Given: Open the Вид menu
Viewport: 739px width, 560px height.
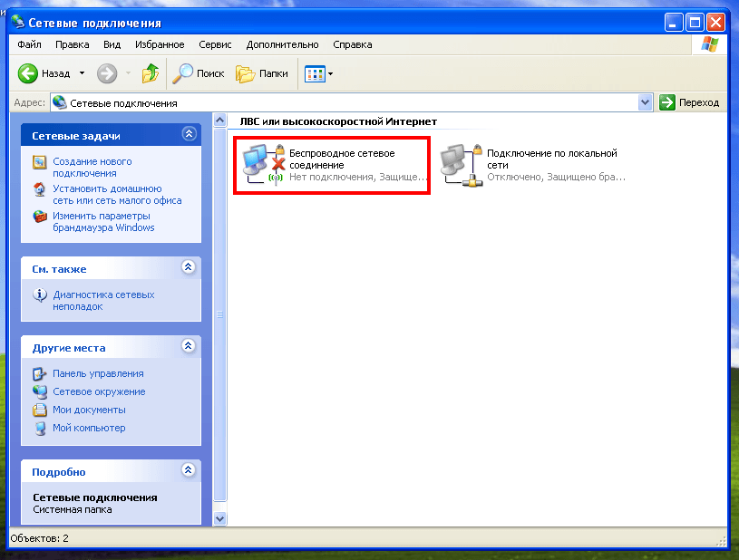Looking at the screenshot, I should (112, 44).
